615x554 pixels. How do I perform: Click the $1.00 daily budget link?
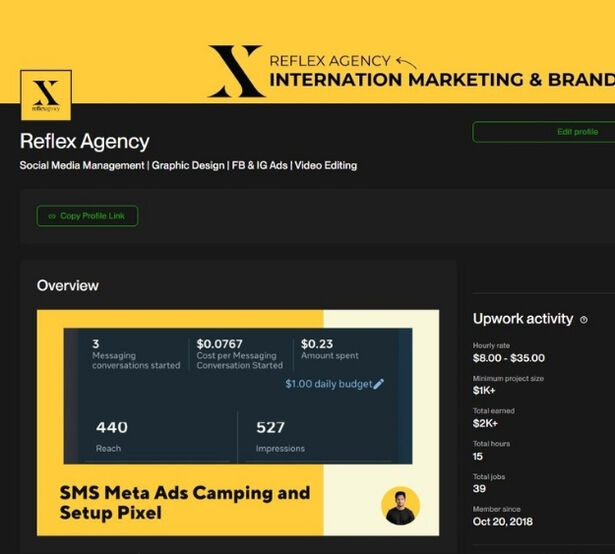tap(328, 384)
